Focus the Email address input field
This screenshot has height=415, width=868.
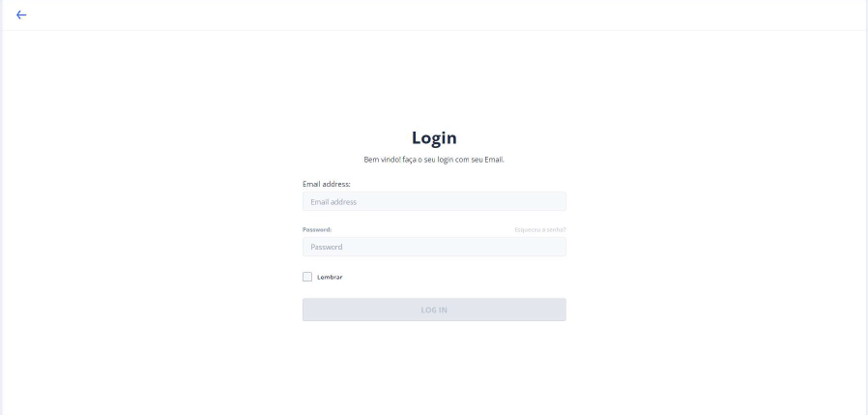(x=434, y=201)
